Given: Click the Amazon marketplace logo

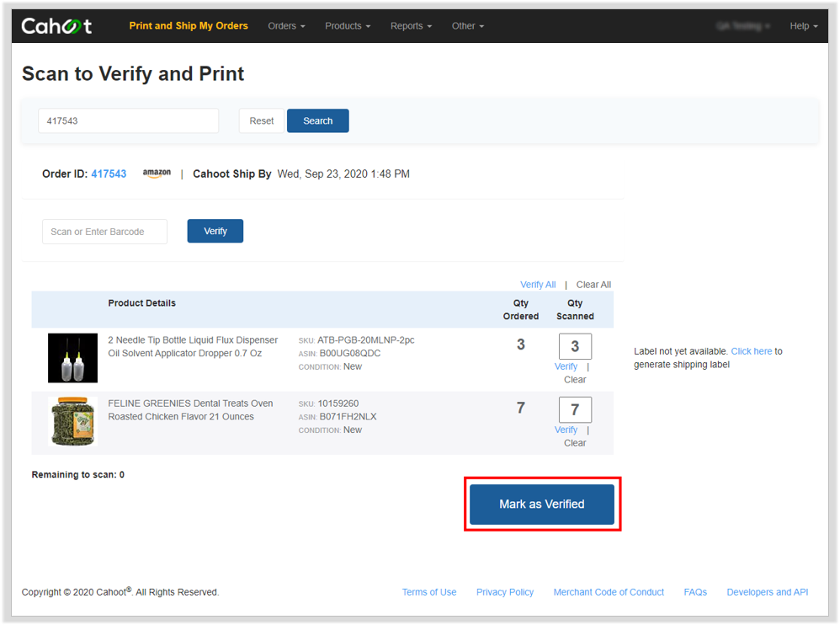Looking at the screenshot, I should click(157, 174).
